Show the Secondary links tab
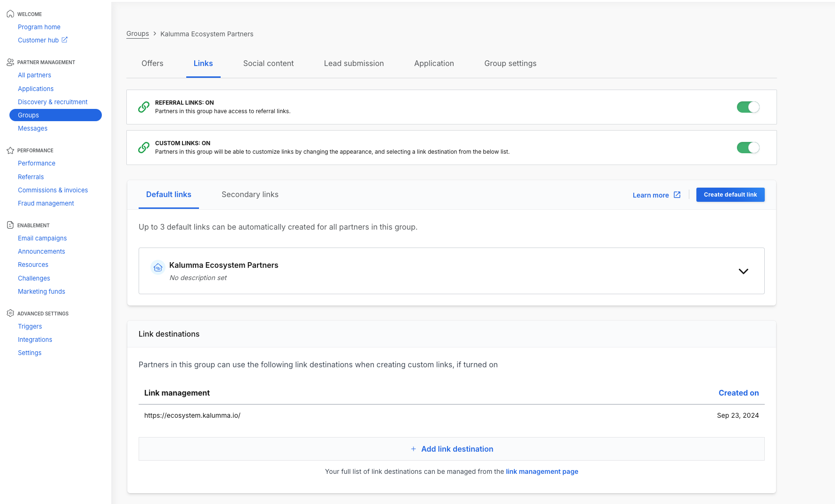The image size is (835, 504). pyautogui.click(x=250, y=195)
